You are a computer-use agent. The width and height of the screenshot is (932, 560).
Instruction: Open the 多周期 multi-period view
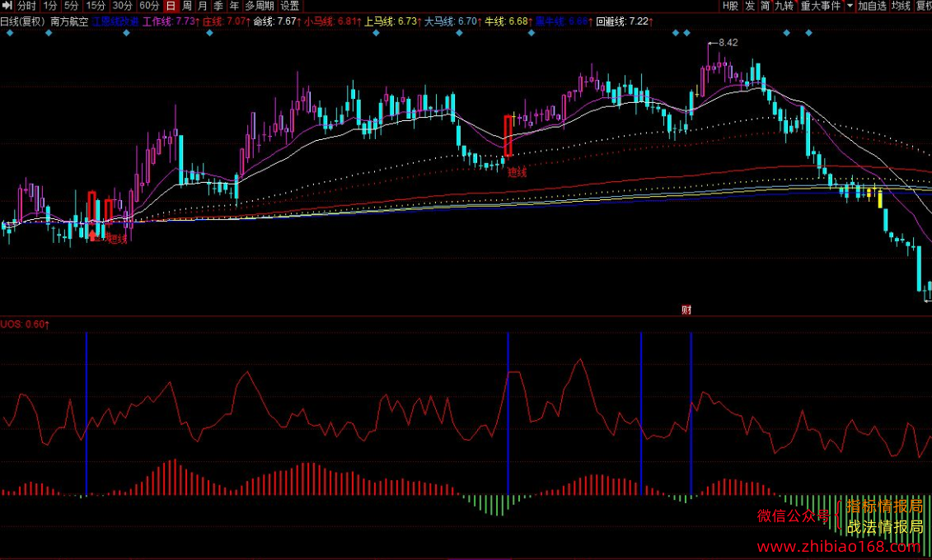click(x=259, y=5)
